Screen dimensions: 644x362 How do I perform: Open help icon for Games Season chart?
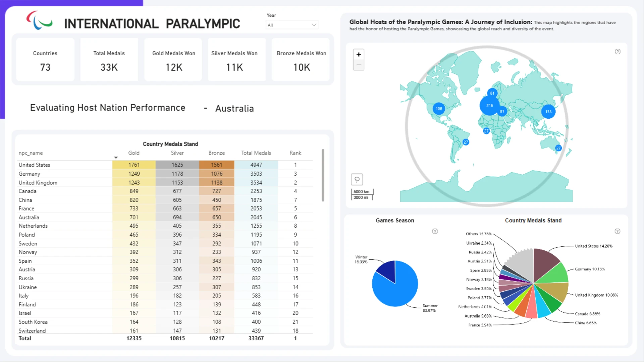[x=435, y=231]
